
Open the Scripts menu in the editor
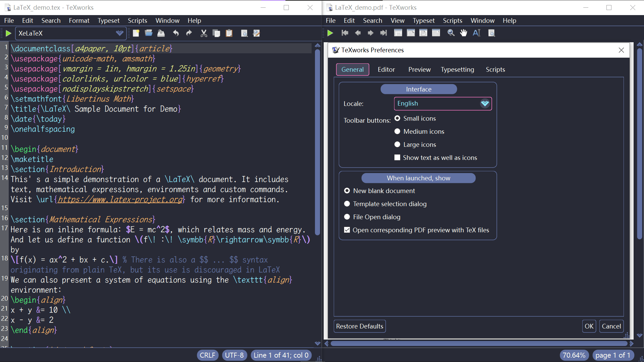(x=138, y=20)
